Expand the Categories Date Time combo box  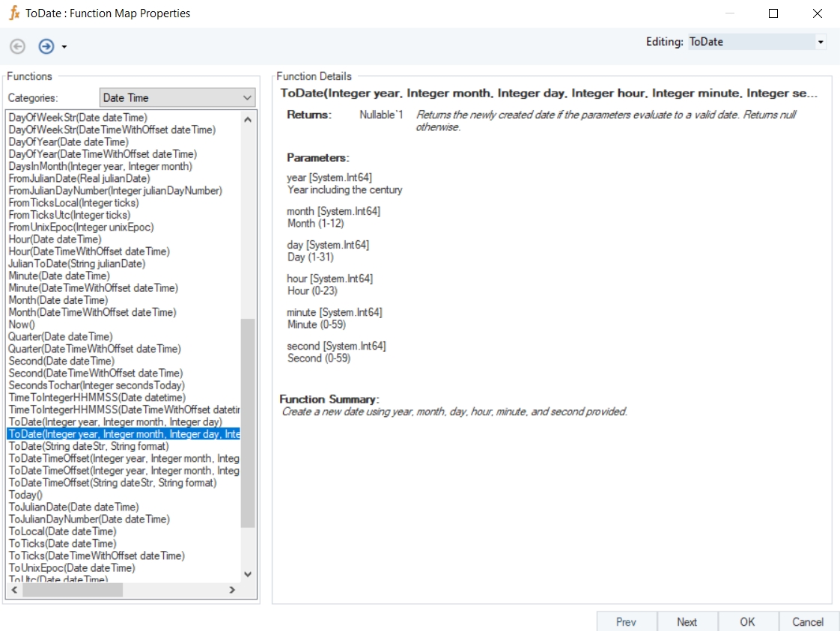click(x=248, y=97)
